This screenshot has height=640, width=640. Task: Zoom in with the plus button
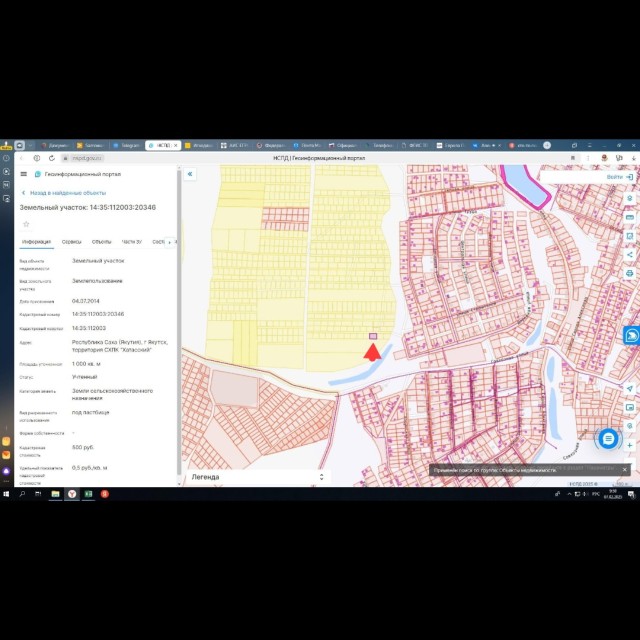[629, 445]
